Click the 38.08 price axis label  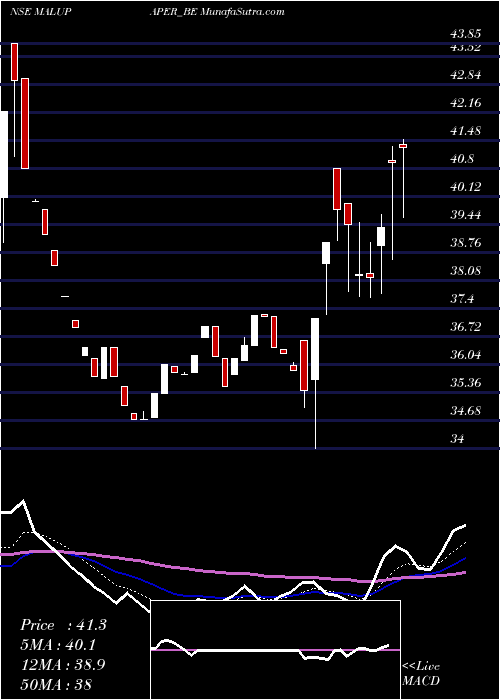click(x=465, y=271)
